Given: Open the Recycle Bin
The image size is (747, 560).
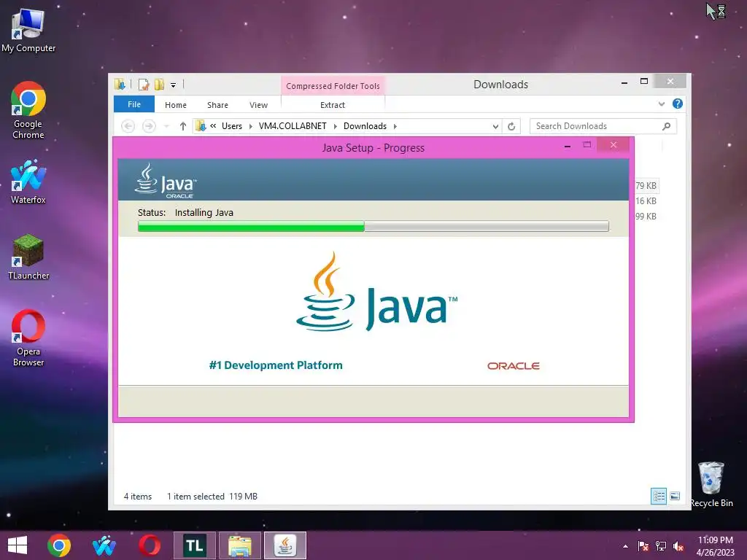Looking at the screenshot, I should (x=711, y=484).
